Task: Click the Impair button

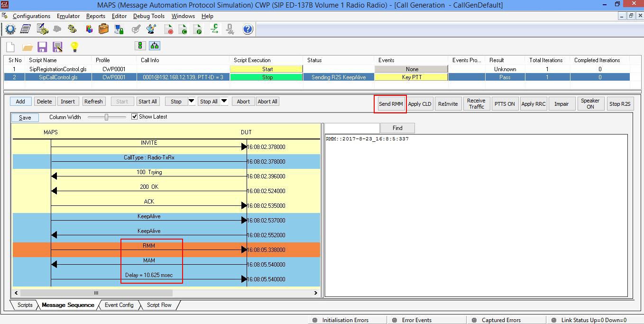Action: 561,104
